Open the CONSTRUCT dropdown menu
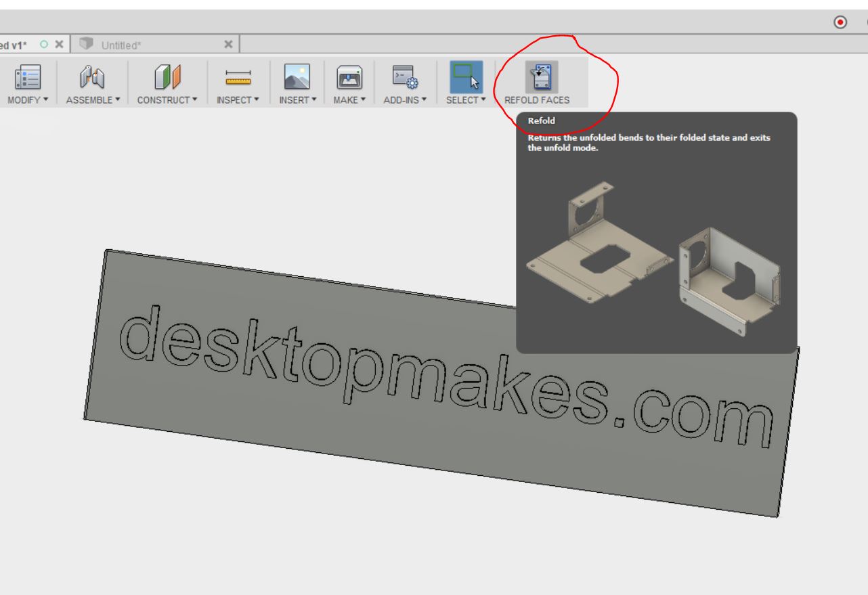Image resolution: width=868 pixels, height=595 pixels. [167, 100]
